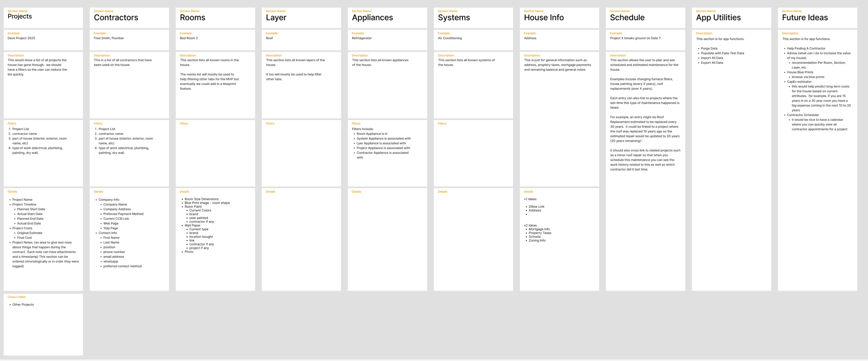
Task: Click the "Mortgage info" bullet
Action: coord(539,229)
